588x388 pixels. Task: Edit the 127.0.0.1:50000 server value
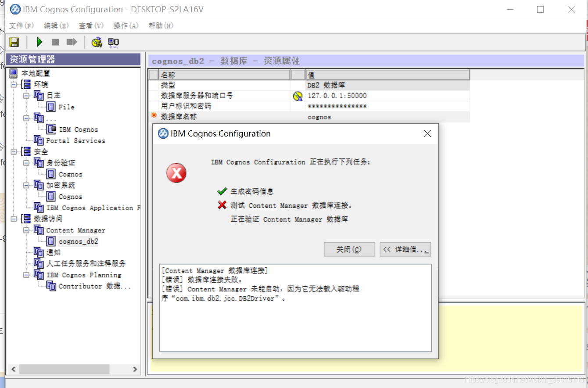(387, 96)
